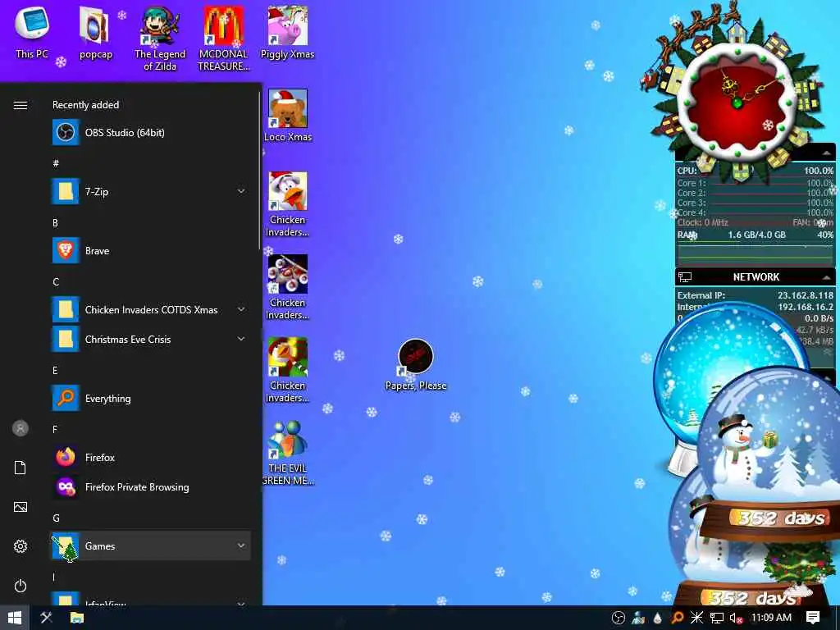The height and width of the screenshot is (630, 840).
Task: Open Everything search app
Action: [x=151, y=399]
